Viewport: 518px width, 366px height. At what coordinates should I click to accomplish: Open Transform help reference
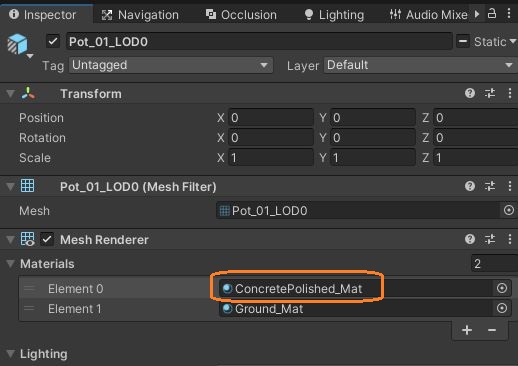[x=470, y=93]
